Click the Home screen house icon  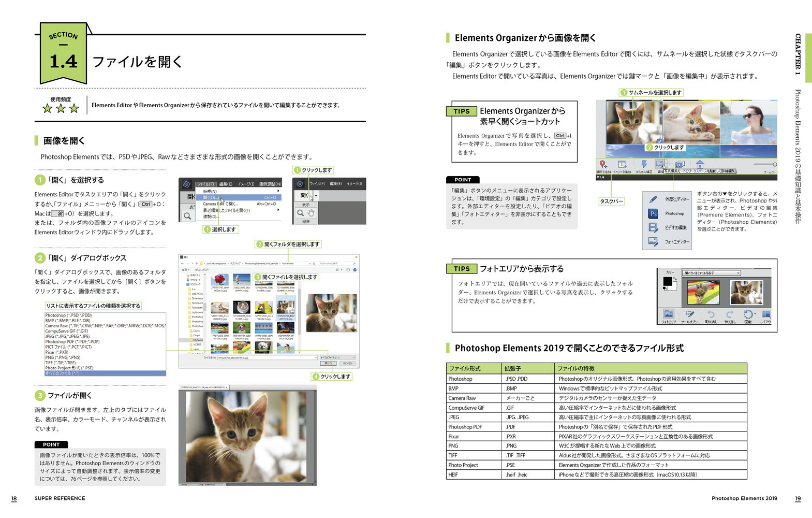[x=700, y=164]
